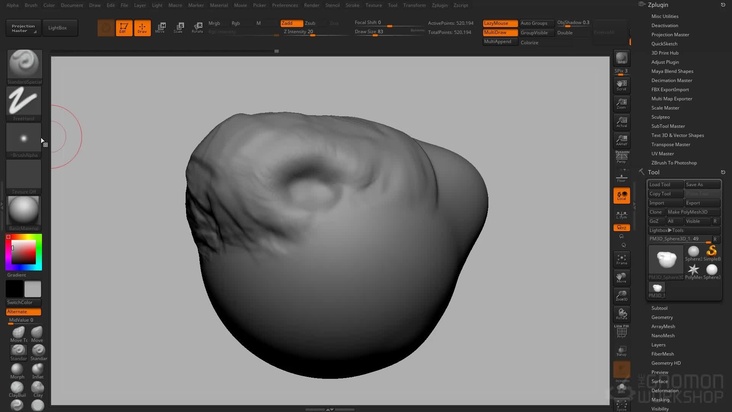Viewport: 732px width, 412px height.
Task: Expand the Deformation subpalette
Action: pyautogui.click(x=665, y=390)
